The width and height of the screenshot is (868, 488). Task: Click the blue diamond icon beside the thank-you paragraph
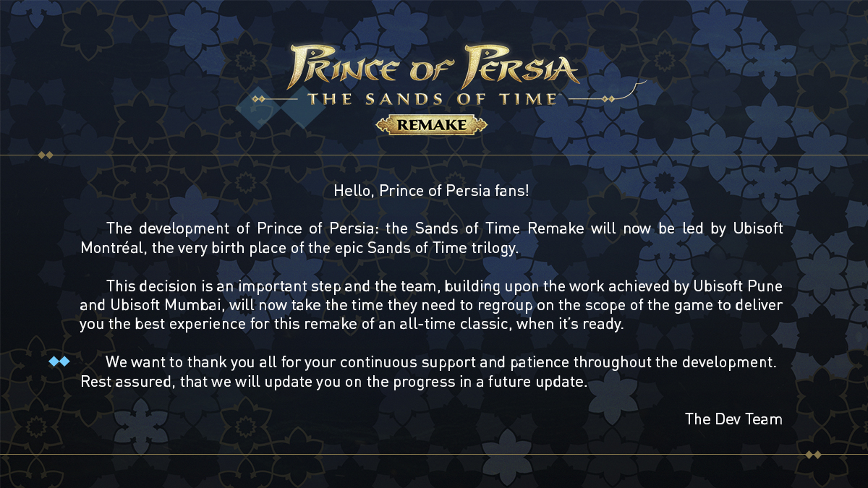tap(59, 361)
